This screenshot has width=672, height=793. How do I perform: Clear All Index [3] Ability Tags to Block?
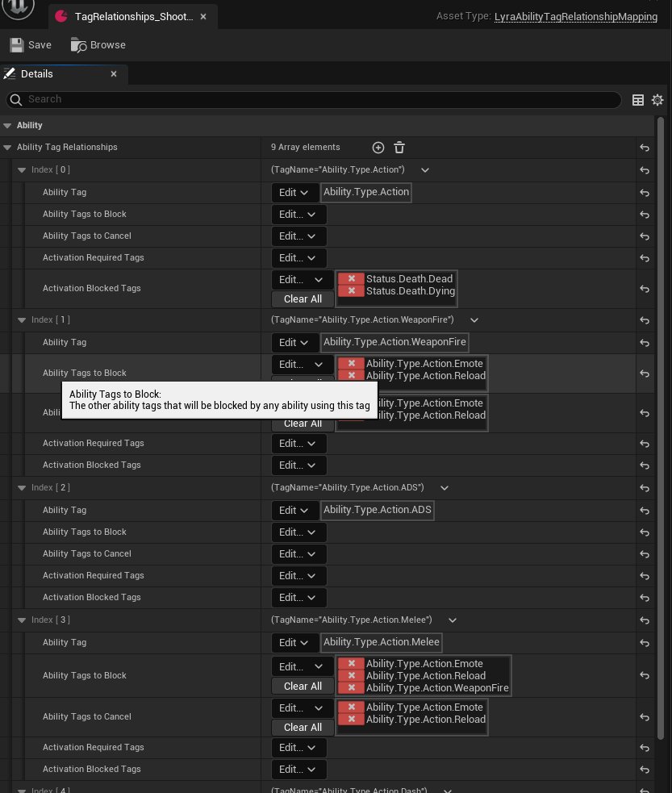pyautogui.click(x=303, y=687)
